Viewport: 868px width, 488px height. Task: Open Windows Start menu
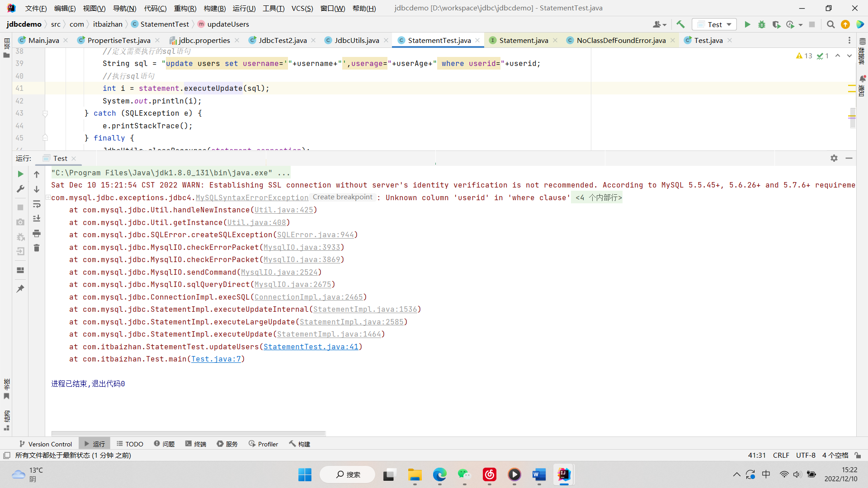pyautogui.click(x=305, y=474)
